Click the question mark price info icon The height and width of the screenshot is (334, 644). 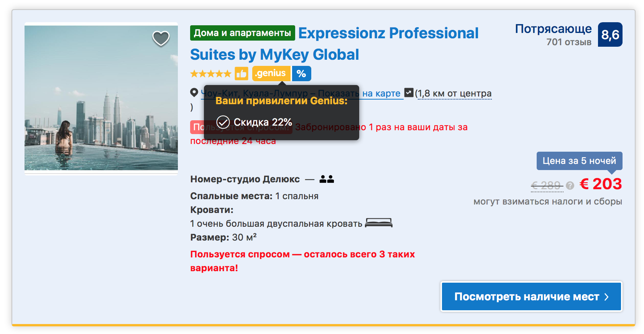click(570, 186)
